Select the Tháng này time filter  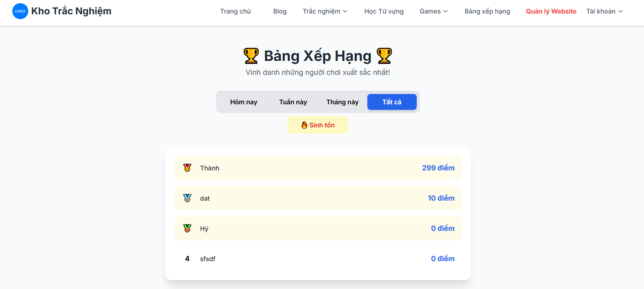click(x=342, y=102)
